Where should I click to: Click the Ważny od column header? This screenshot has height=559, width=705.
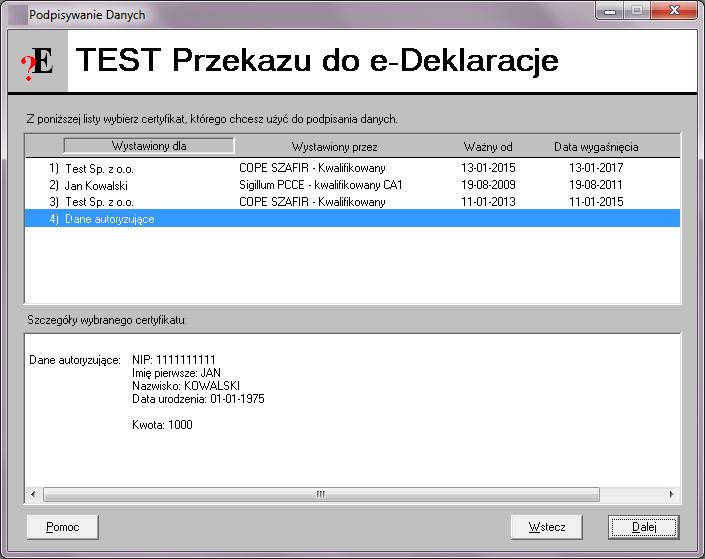tap(488, 147)
